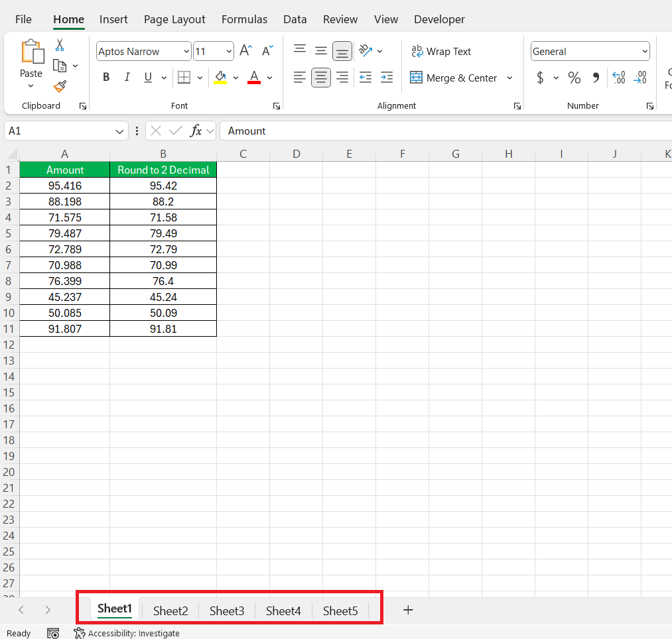Open Clipboard dialog launcher
Screen dimensions: 672x639
(83, 106)
